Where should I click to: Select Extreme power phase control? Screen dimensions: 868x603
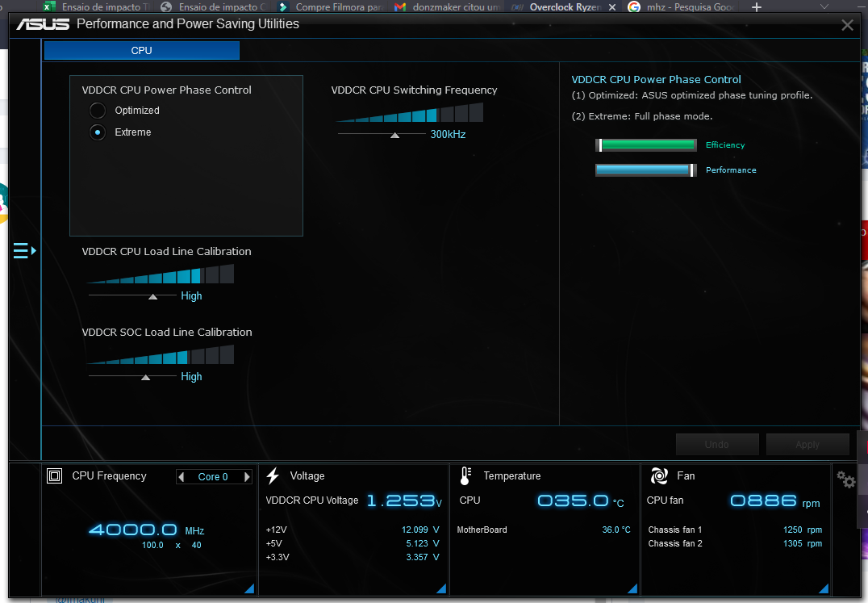(x=98, y=132)
